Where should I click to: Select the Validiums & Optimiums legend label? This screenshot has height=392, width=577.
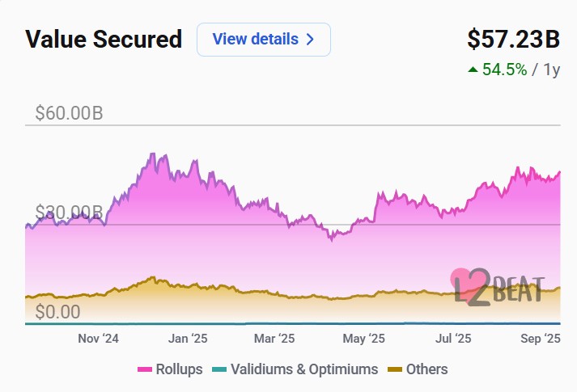pos(303,369)
